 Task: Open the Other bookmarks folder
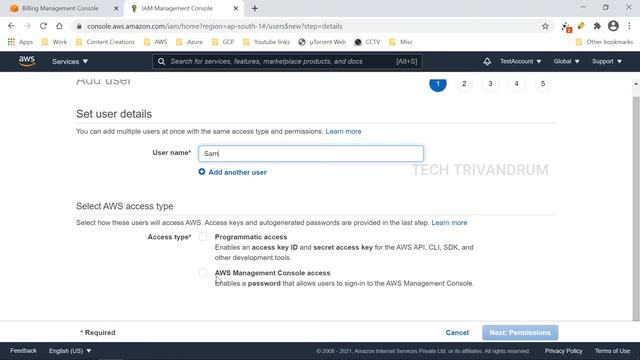604,42
